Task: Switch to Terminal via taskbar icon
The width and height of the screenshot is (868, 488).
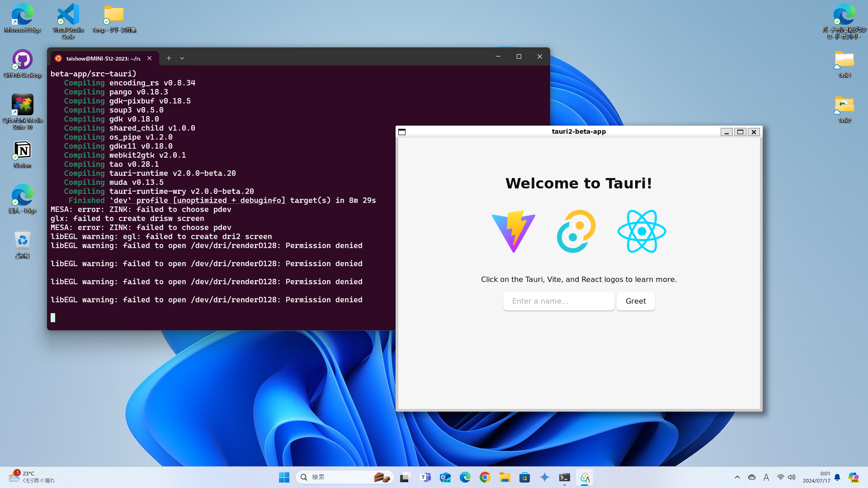Action: tap(565, 477)
